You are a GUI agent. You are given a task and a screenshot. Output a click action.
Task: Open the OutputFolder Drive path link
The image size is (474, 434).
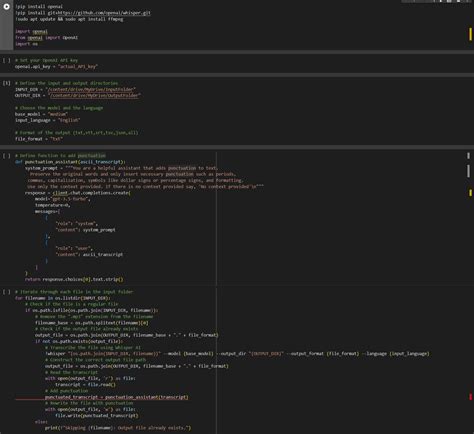click(x=94, y=96)
